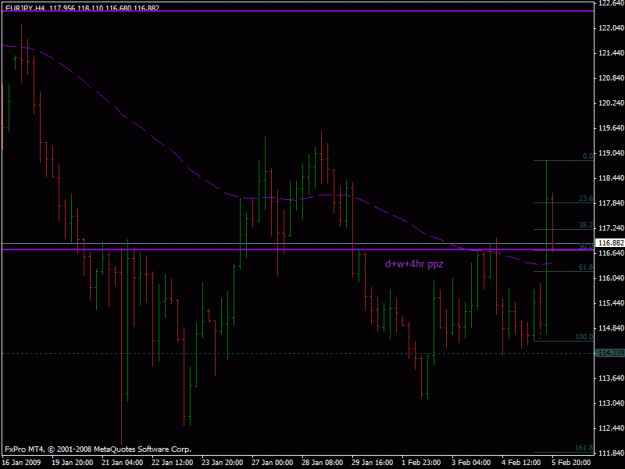Click the '22 Jan 12:00' time label
This screenshot has width=625, height=469.
point(172,462)
